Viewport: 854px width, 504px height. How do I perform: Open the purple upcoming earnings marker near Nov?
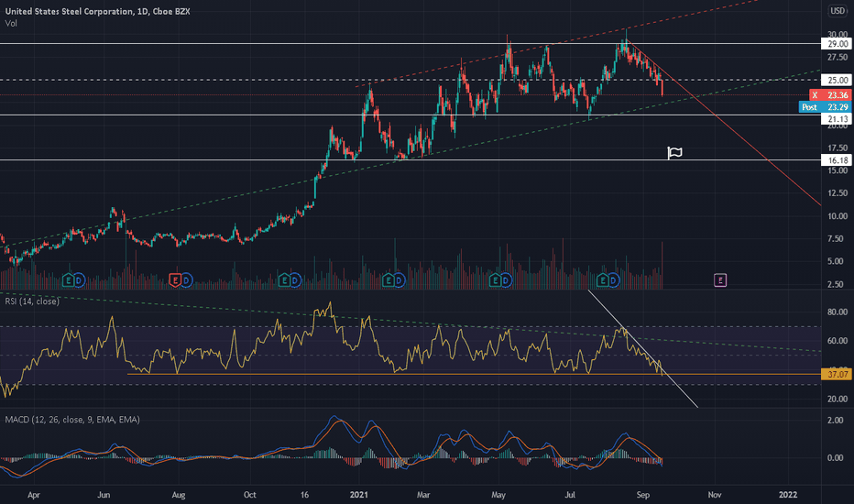[x=720, y=280]
